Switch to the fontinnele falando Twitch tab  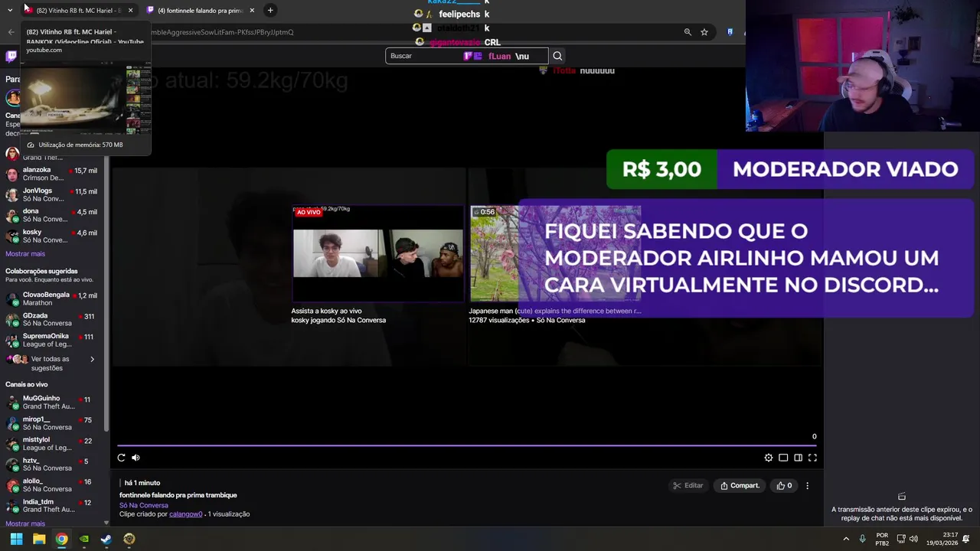click(x=199, y=11)
